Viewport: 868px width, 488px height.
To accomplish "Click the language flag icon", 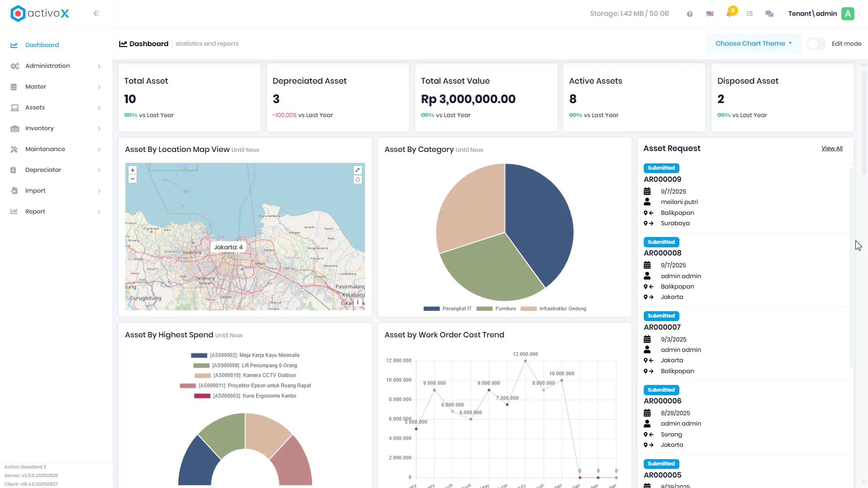I will [x=710, y=14].
